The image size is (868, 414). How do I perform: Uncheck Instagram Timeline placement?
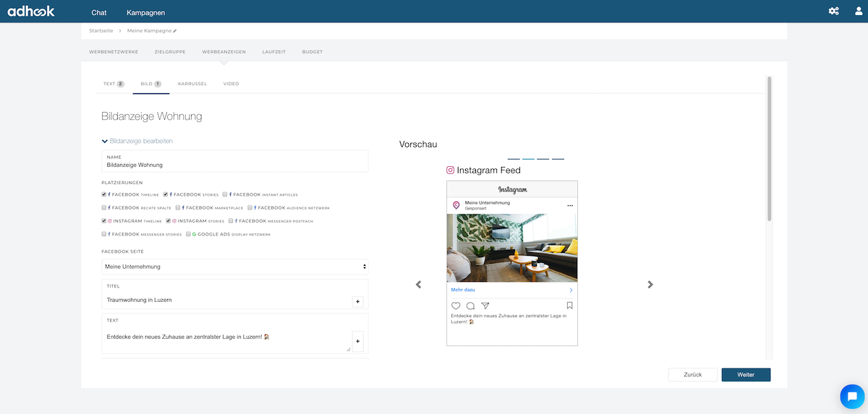(x=104, y=221)
